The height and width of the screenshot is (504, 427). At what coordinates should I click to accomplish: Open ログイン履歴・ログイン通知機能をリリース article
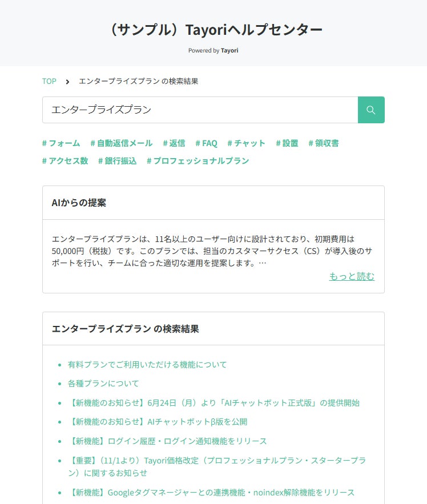point(167,441)
